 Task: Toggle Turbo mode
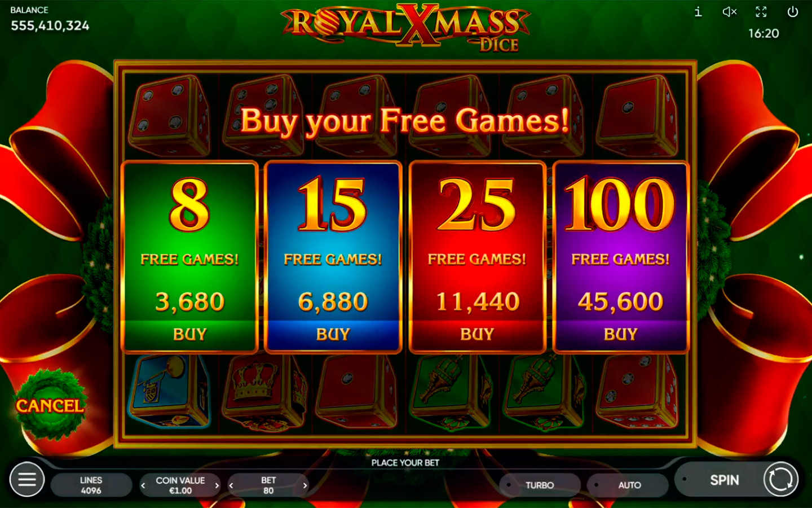(x=540, y=485)
